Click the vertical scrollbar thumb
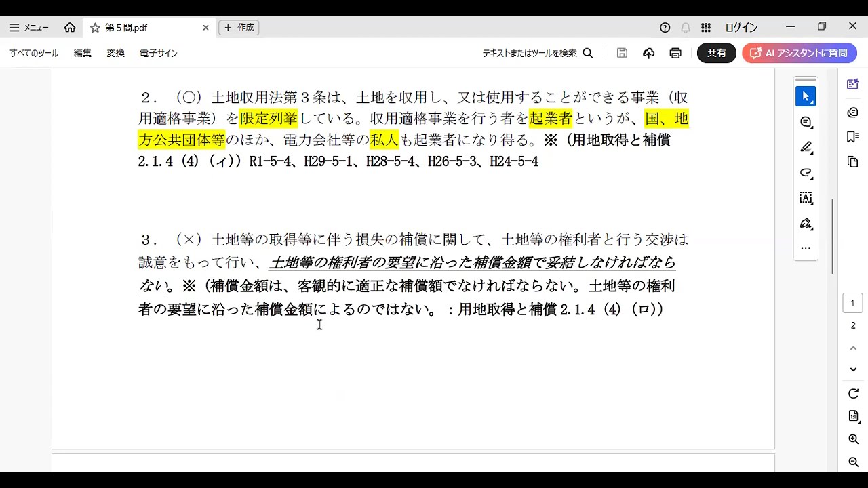Screen dimensions: 868x488 coord(833,237)
